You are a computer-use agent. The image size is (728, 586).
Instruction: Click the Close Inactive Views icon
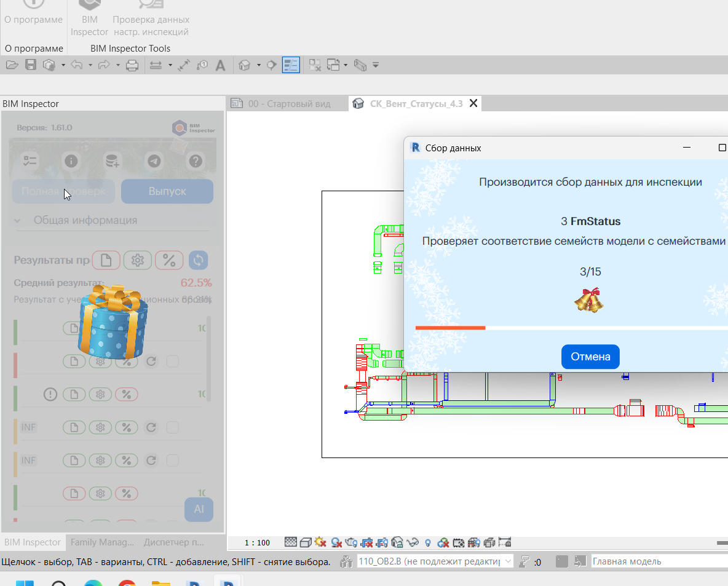(315, 65)
